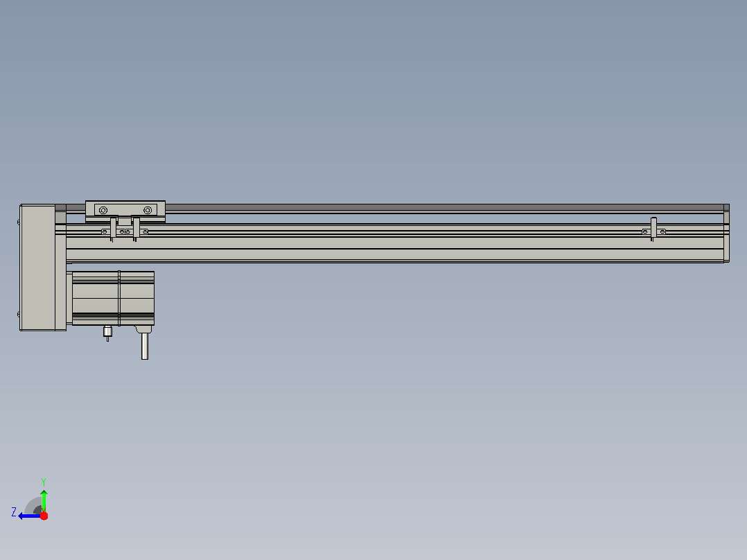Select the sensor bracket near the right end of the rail
The image size is (747, 560).
coord(653,229)
